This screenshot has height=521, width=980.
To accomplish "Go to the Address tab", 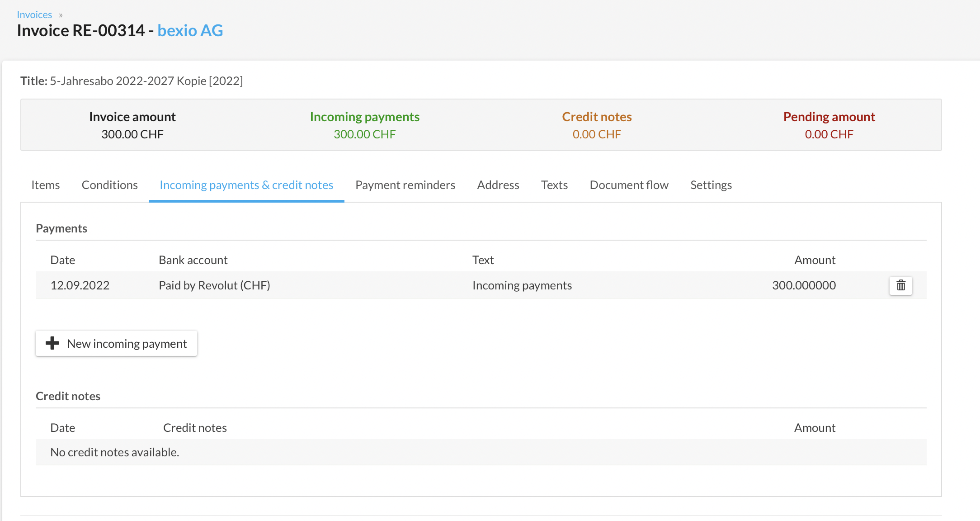I will pos(498,185).
